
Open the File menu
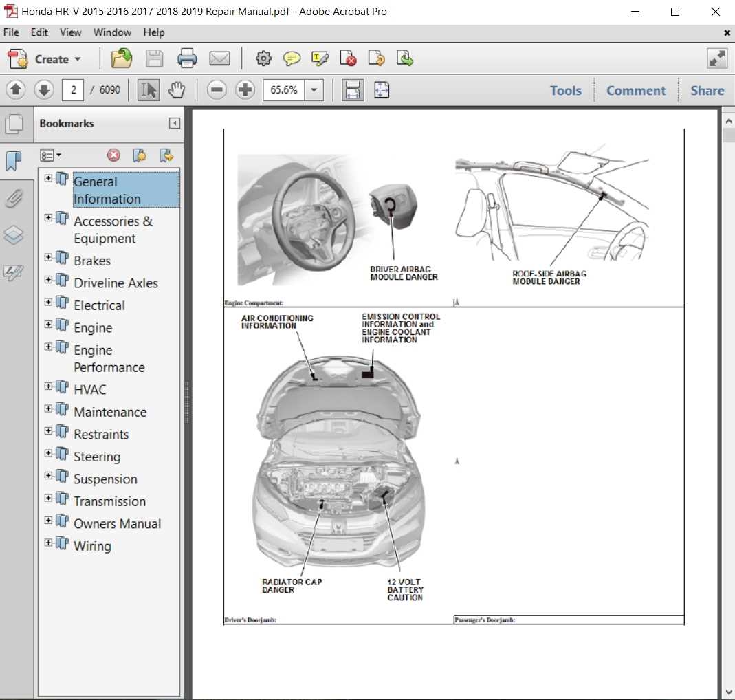[11, 32]
